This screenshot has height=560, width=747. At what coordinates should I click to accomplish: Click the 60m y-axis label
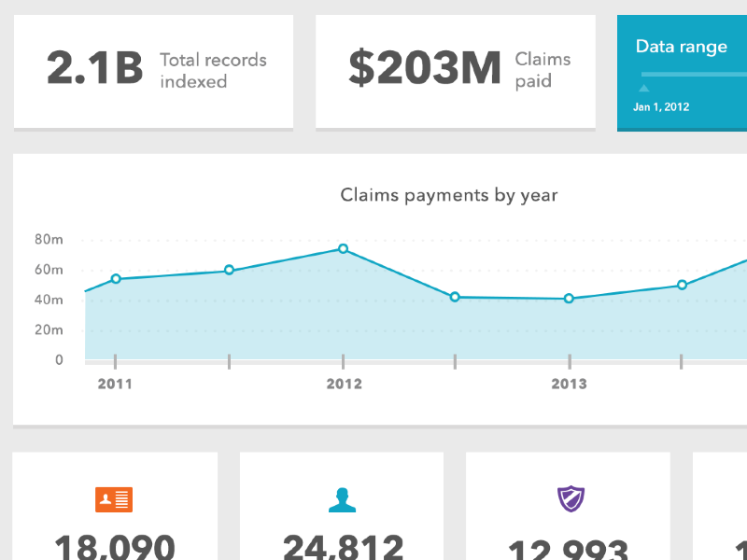click(x=49, y=270)
